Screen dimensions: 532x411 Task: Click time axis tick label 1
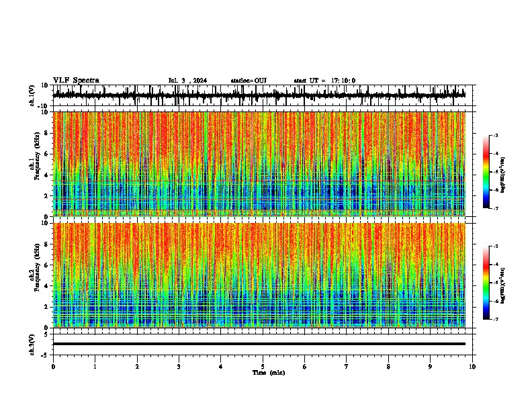95,367
